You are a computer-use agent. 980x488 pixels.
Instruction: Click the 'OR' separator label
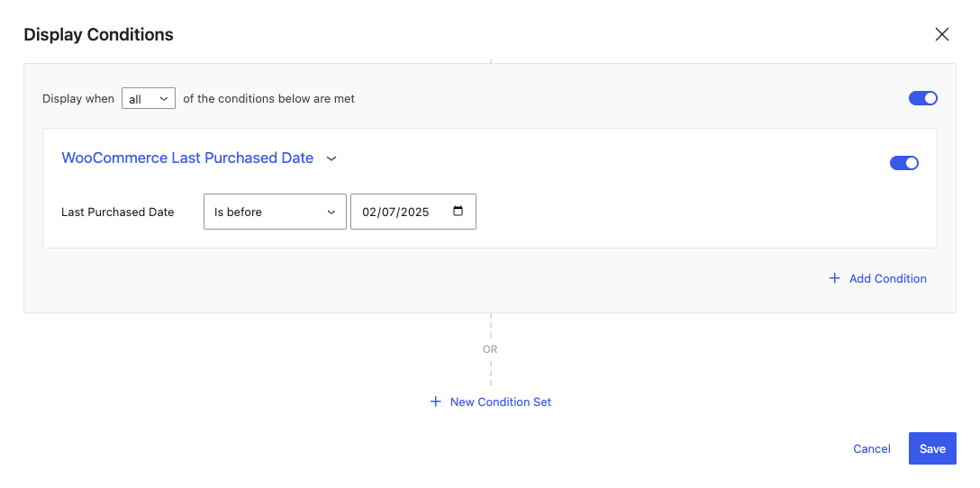tap(490, 349)
